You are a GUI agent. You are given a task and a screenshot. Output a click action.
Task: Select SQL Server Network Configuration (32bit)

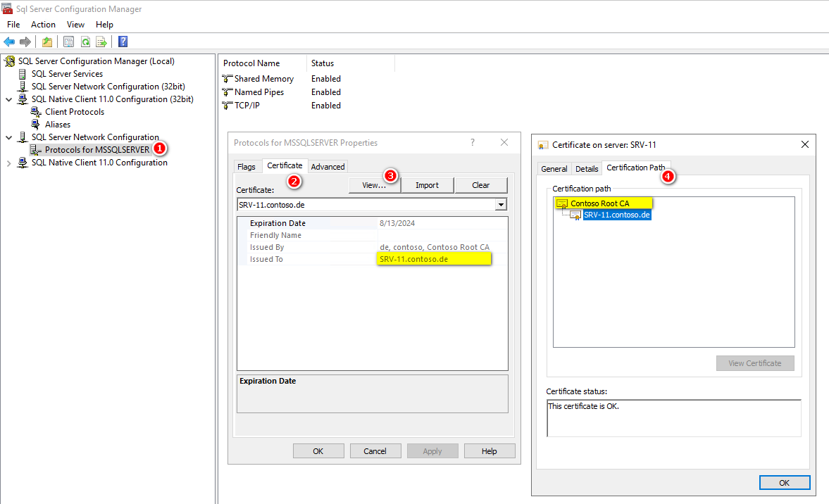click(x=108, y=86)
